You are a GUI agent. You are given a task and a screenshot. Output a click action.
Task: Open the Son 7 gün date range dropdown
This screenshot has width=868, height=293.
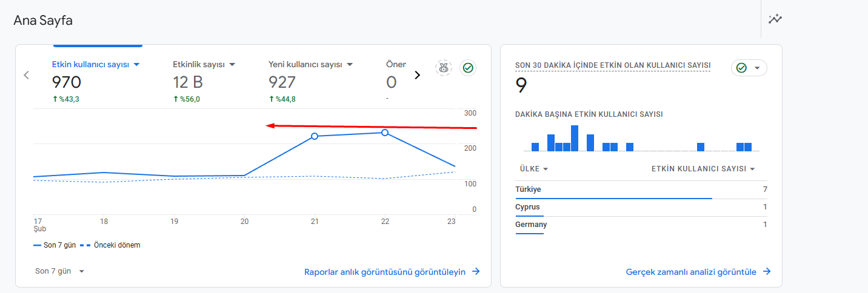[x=60, y=271]
